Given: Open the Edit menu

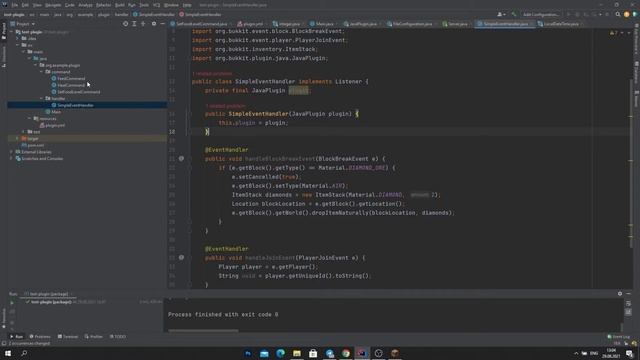Looking at the screenshot, I should pos(25,5).
